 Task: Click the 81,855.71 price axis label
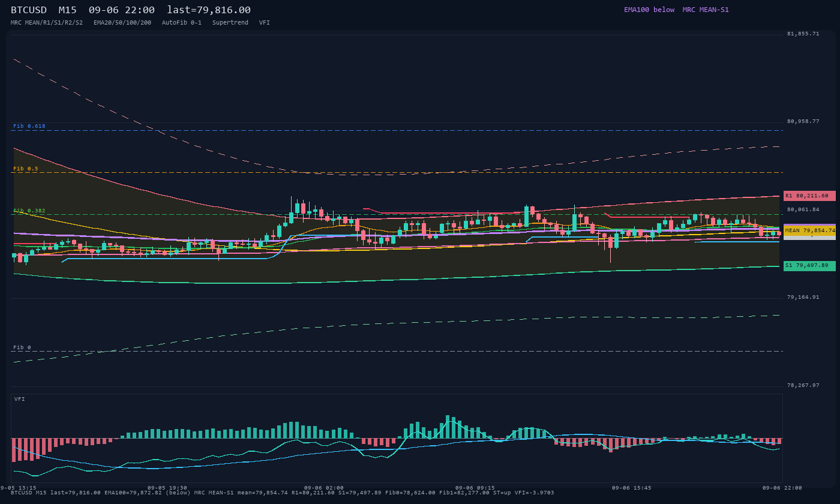pyautogui.click(x=803, y=34)
